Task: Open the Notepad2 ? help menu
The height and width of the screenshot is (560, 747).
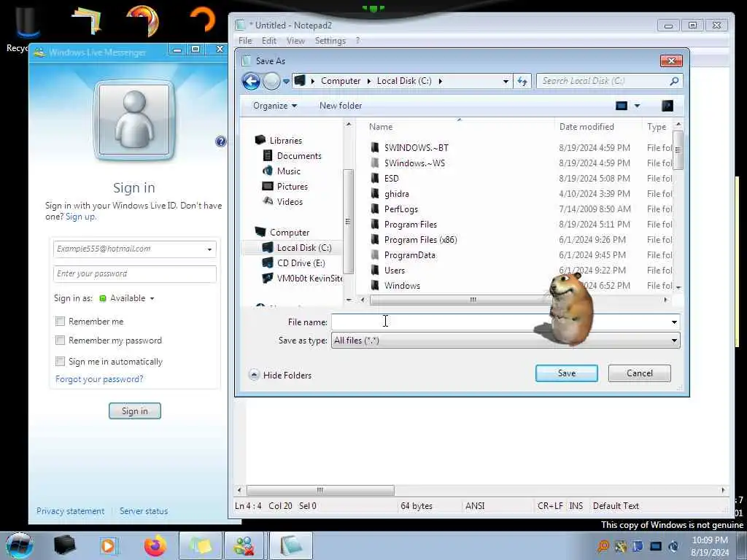Action: pyautogui.click(x=357, y=41)
